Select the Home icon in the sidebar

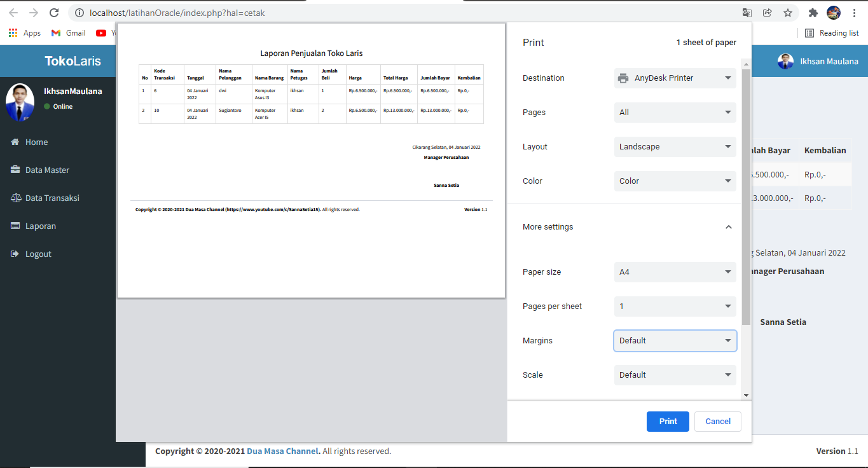[14, 142]
